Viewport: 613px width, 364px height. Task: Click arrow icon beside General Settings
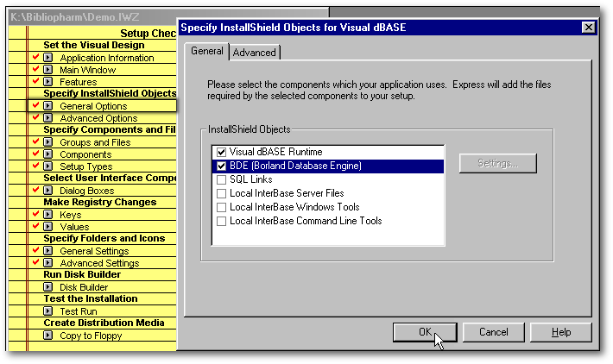(x=47, y=251)
